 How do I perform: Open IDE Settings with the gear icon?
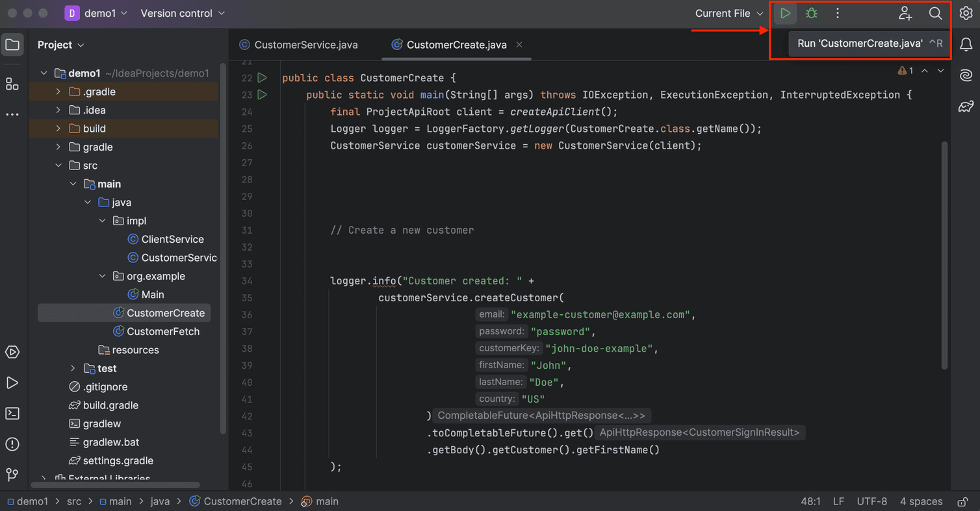coord(966,13)
